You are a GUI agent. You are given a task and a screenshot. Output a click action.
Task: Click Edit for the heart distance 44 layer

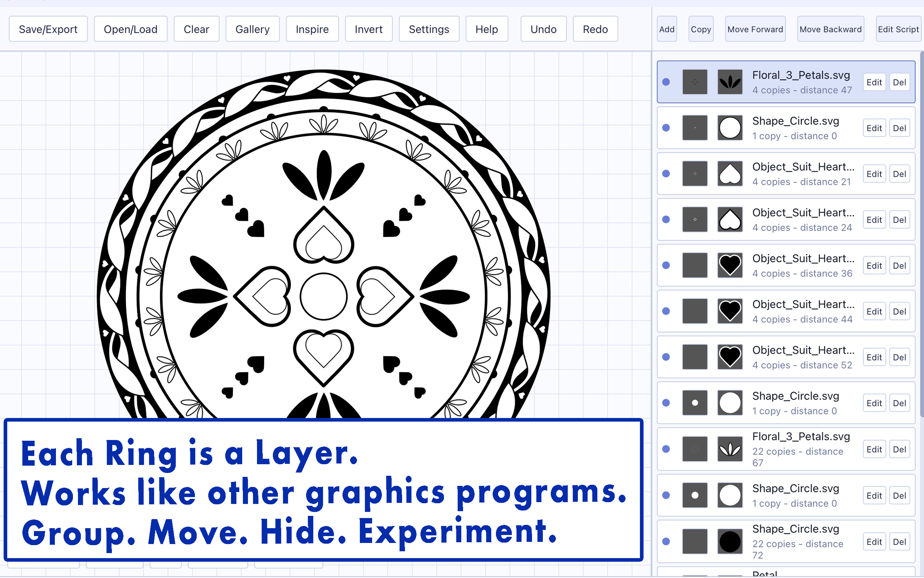coord(874,311)
